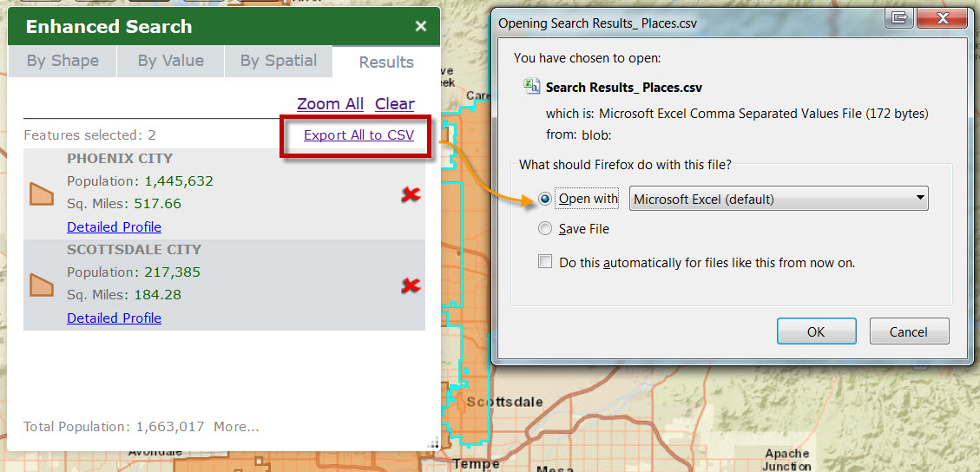Click Features selected: 2 text
The width and height of the screenshot is (980, 472).
(x=89, y=134)
